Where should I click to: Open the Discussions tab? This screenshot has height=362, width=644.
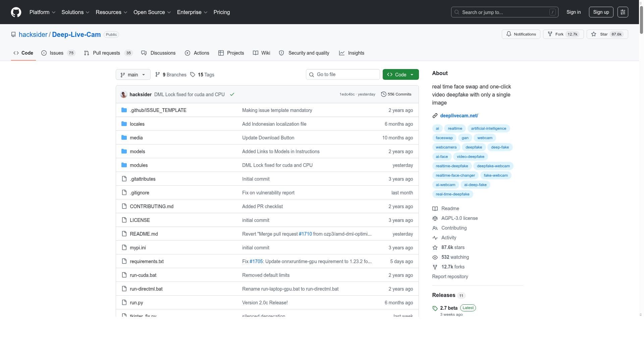point(158,53)
